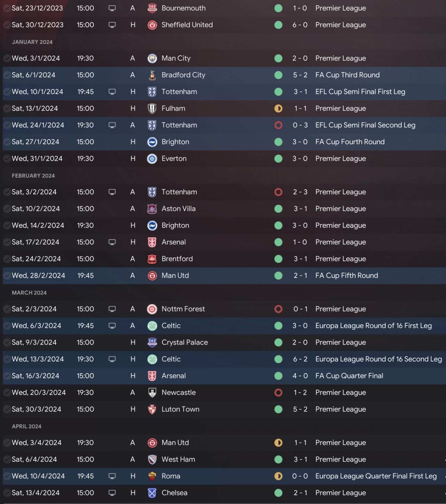Open the FA Cup Quarter Final competition link

point(349,376)
